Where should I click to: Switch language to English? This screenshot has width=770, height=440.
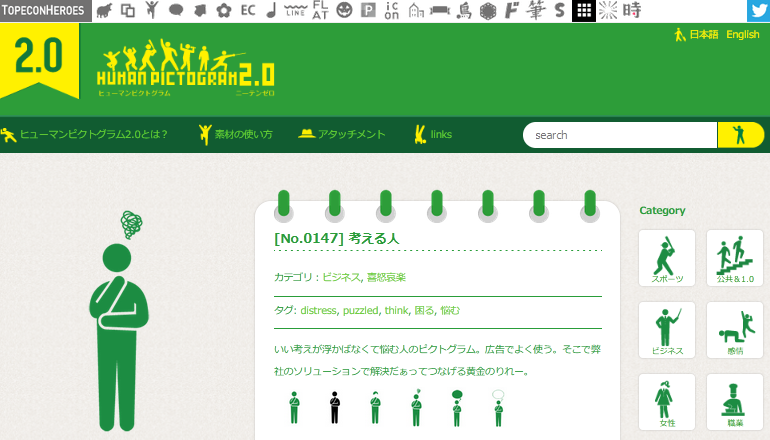(742, 34)
